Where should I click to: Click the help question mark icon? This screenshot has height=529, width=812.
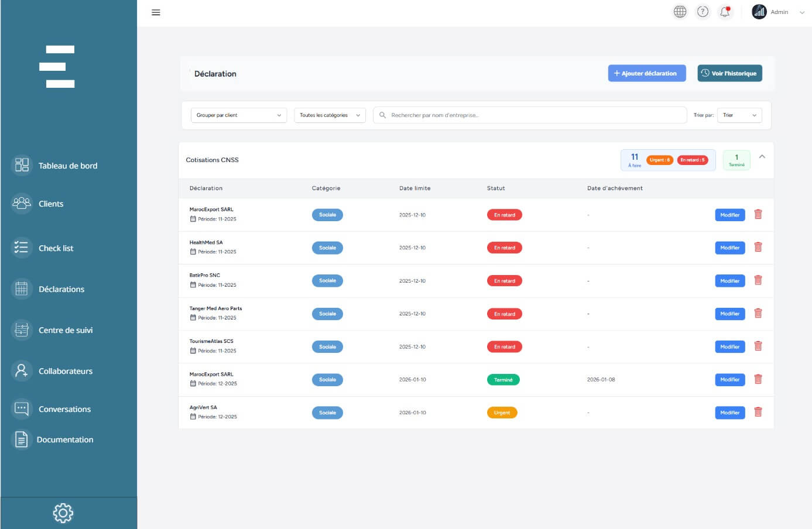point(703,12)
